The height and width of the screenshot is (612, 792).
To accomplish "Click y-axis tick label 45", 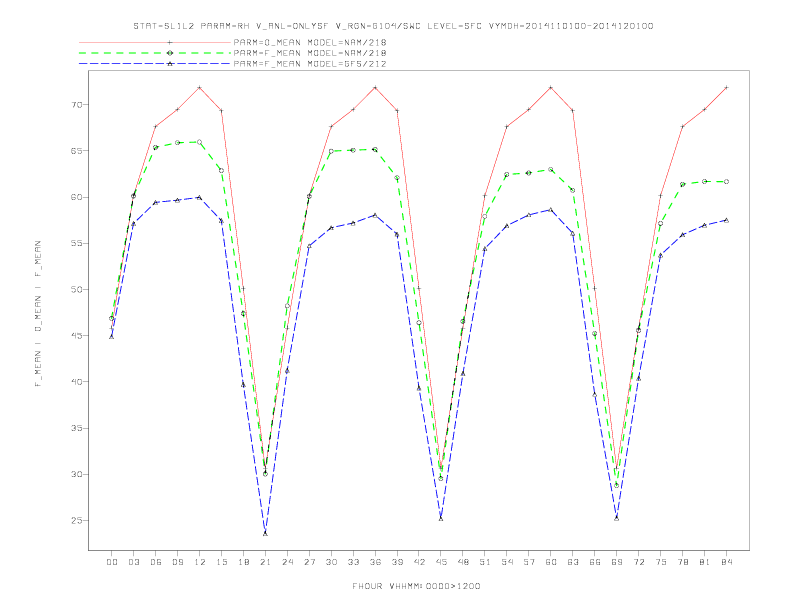I will 77,336.
